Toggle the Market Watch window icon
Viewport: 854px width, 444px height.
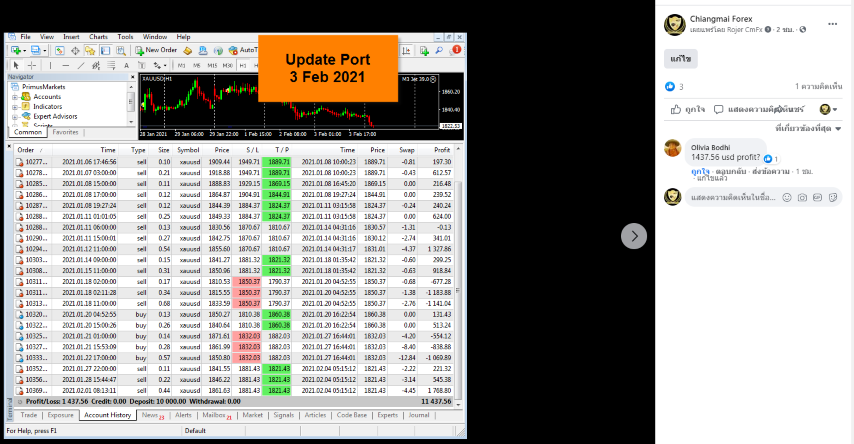tap(59, 50)
